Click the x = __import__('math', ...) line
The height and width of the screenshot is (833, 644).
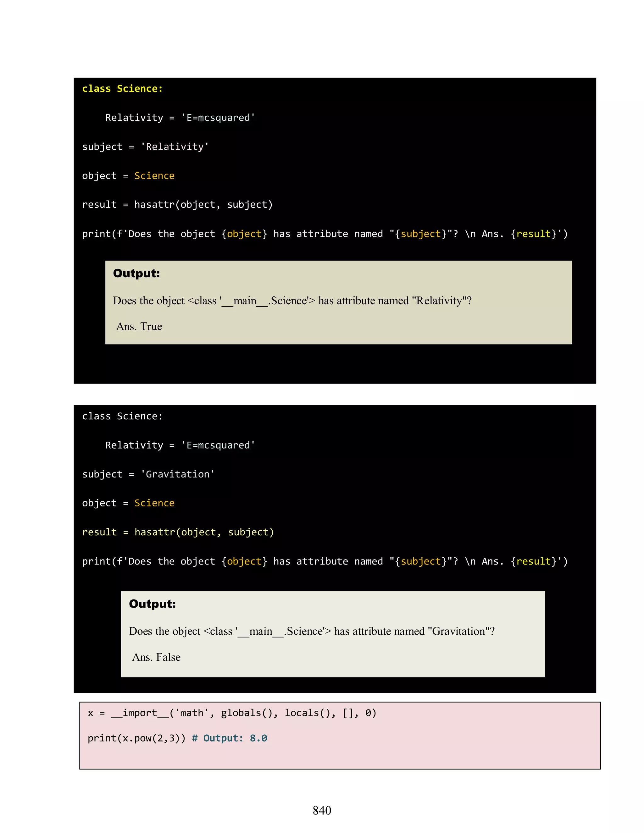click(232, 713)
